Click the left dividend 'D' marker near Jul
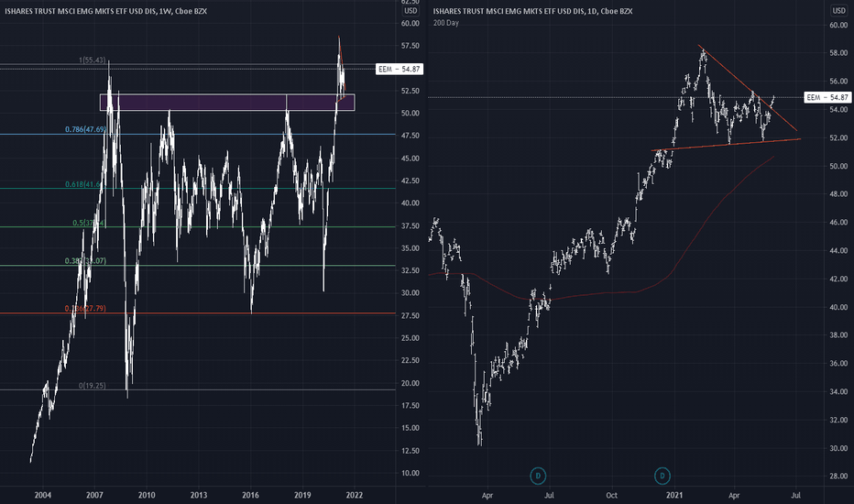854x504 pixels. 538,475
